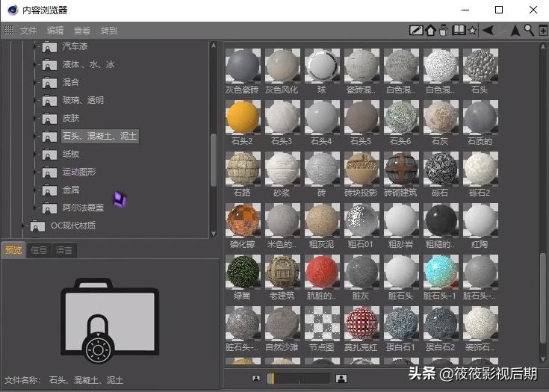Expand the 汽车漆 folder arrow

pyautogui.click(x=34, y=46)
